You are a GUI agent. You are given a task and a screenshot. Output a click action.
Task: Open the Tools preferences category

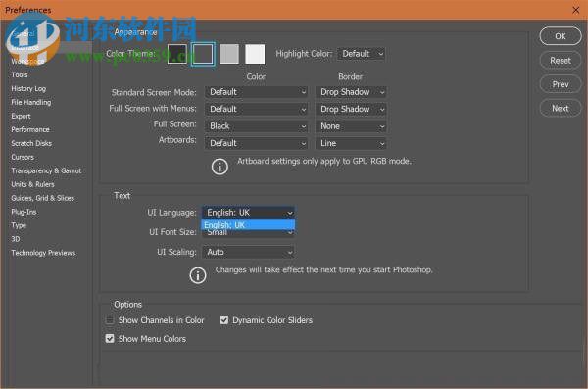[20, 75]
